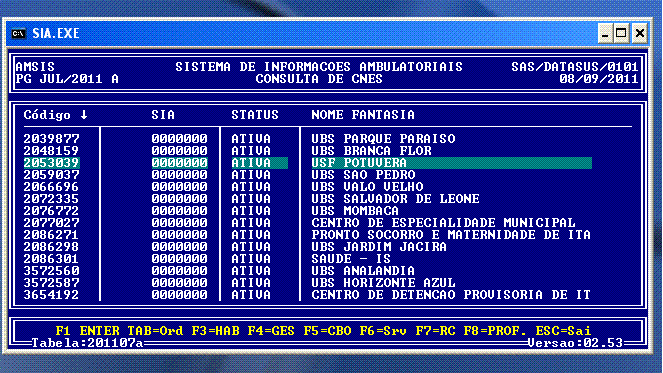
Task: Click the Código column header
Action: coord(47,115)
